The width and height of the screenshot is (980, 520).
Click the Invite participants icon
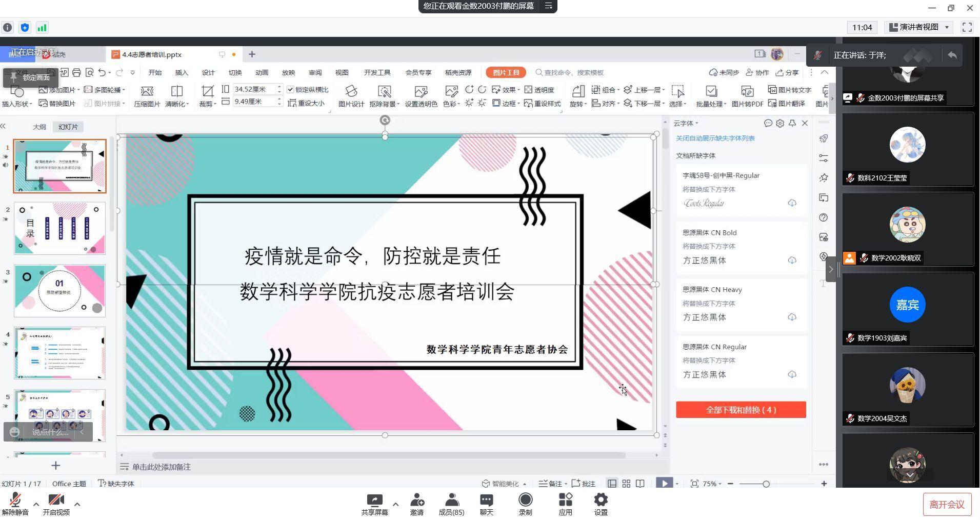coord(417,500)
